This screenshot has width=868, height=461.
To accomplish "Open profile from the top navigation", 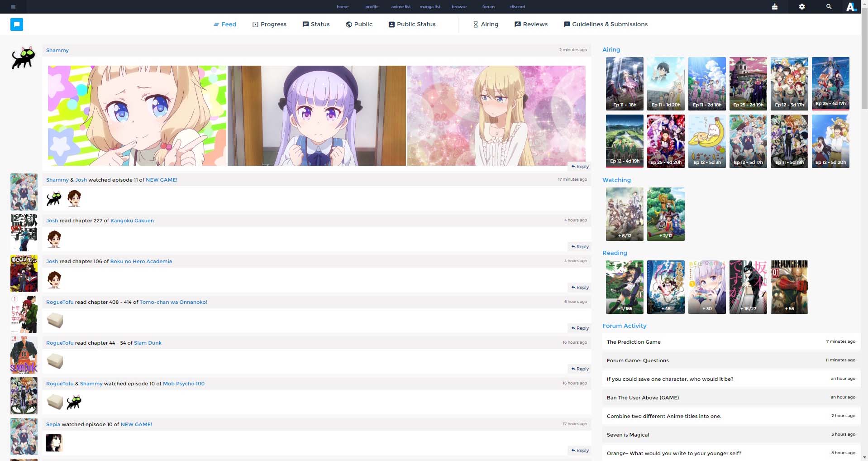I will click(x=372, y=7).
